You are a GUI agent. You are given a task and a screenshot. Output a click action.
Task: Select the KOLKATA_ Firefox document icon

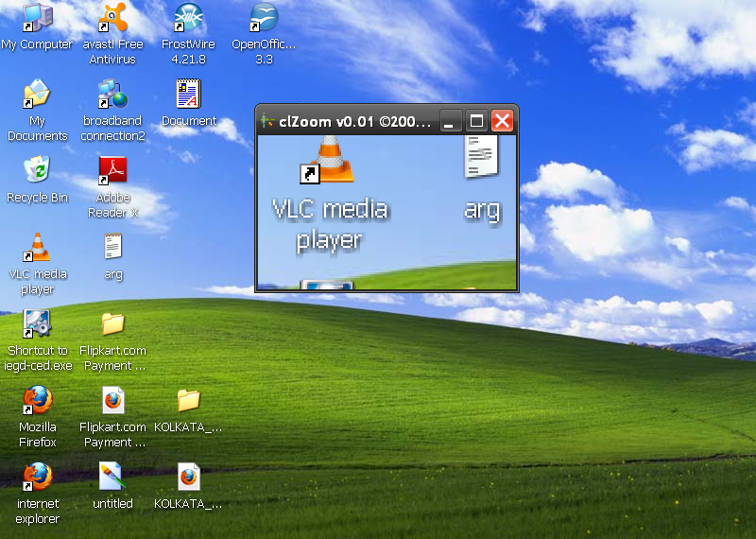[188, 477]
